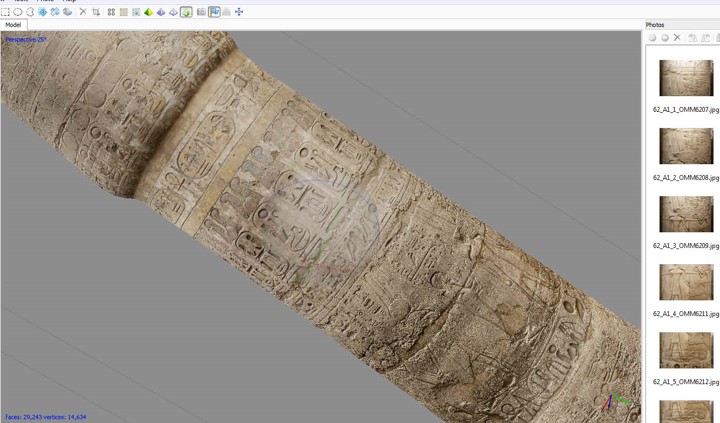
Task: Toggle the highlighted Show Markers button
Action: (214, 12)
